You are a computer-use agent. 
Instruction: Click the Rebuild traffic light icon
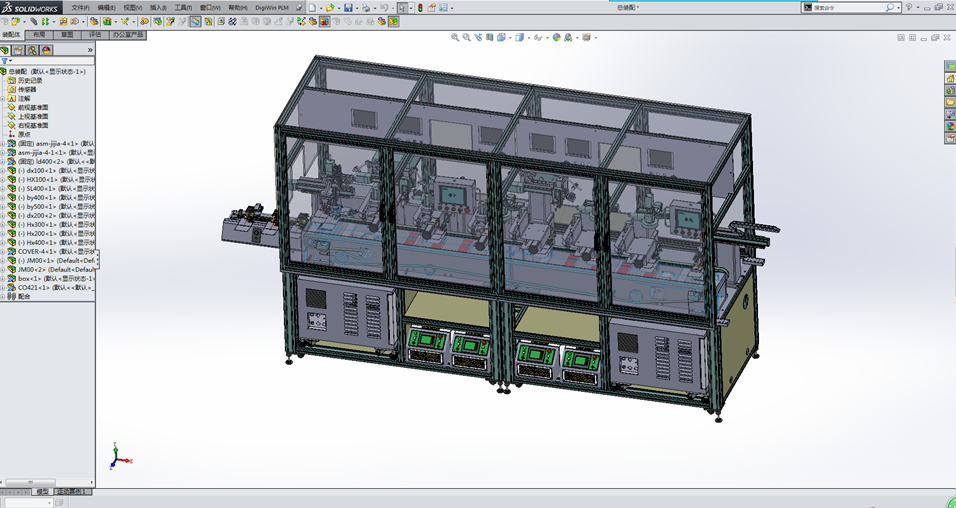point(420,8)
